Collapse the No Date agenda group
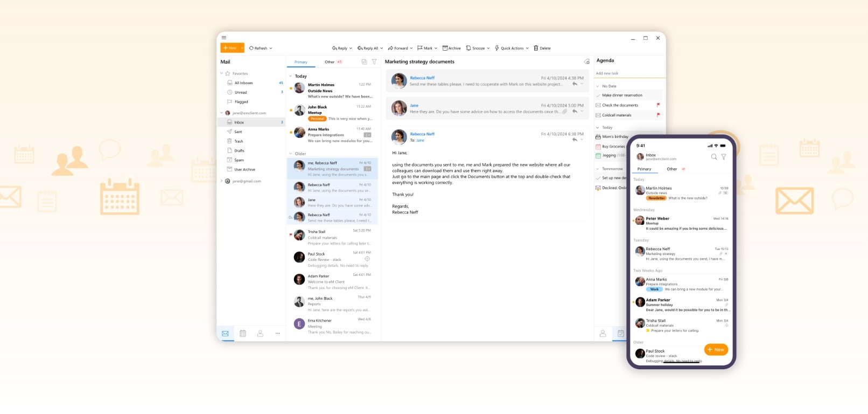Viewport: 868px width, 414px height. coord(597,86)
